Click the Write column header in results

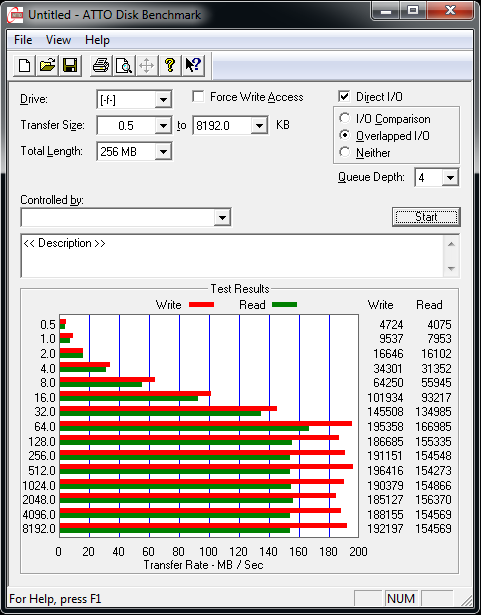(x=380, y=305)
